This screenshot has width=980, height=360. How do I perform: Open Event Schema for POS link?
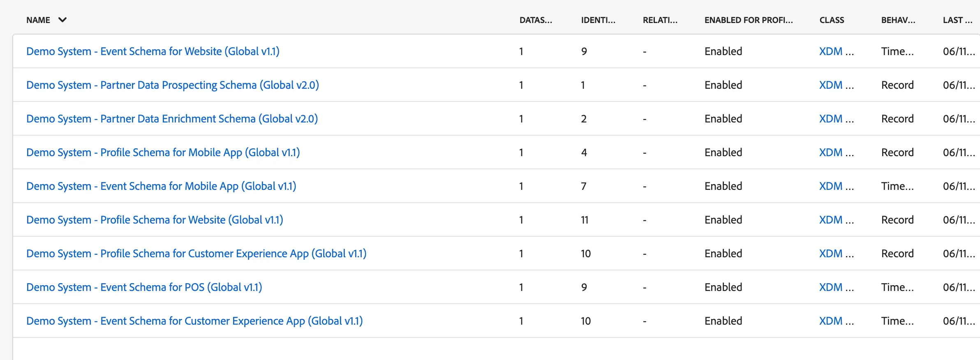pos(144,287)
